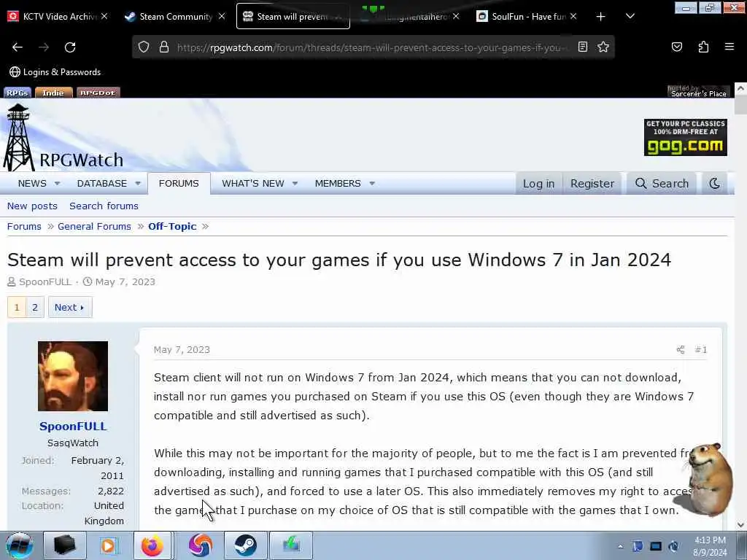Screen dimensions: 747x560
Task: Select the Indie site tab
Action: [53, 93]
